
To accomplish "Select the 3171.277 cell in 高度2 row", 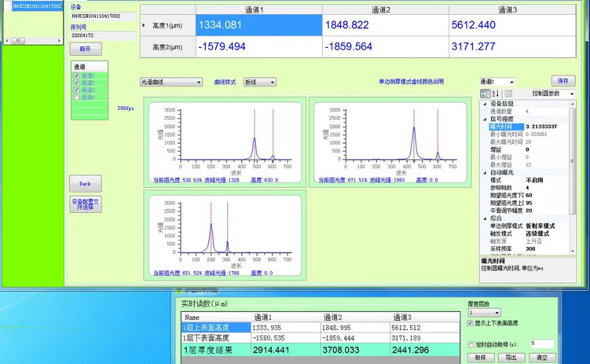I will pyautogui.click(x=512, y=46).
